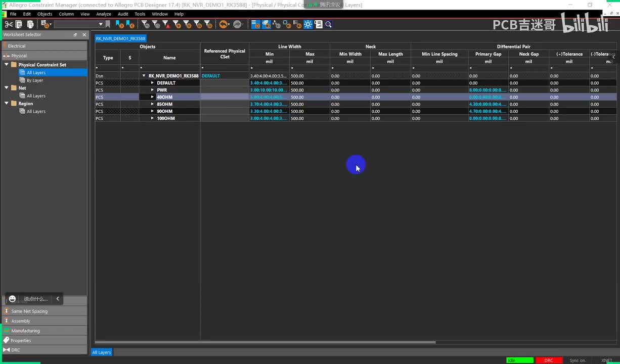Expand the 85OHM constraint set row

(x=152, y=104)
